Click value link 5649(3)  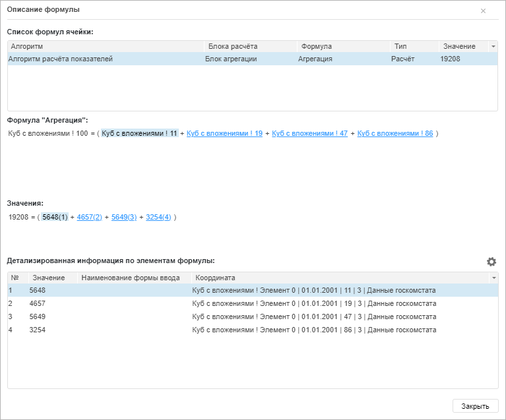pos(123,217)
